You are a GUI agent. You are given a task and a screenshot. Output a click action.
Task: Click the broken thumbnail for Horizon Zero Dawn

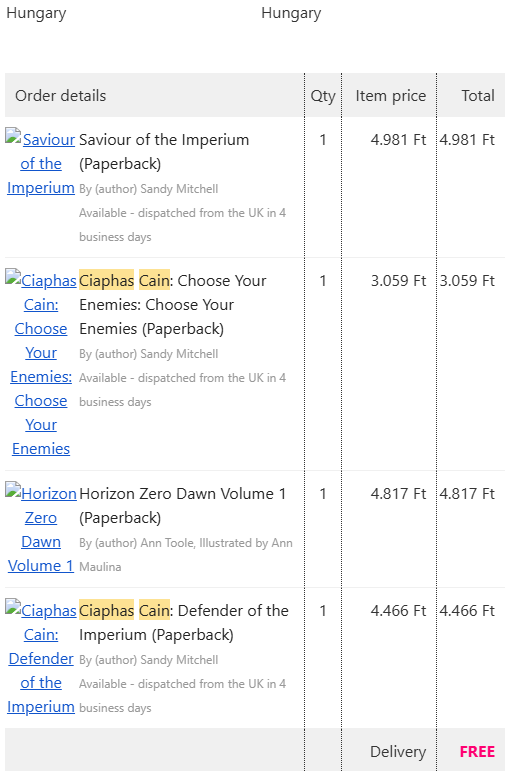[13, 489]
